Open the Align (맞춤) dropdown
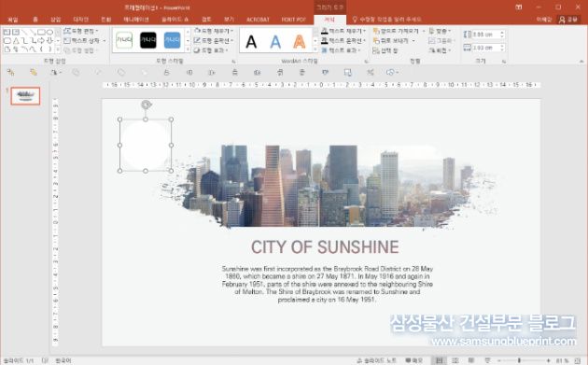The width and height of the screenshot is (588, 365). click(x=441, y=31)
